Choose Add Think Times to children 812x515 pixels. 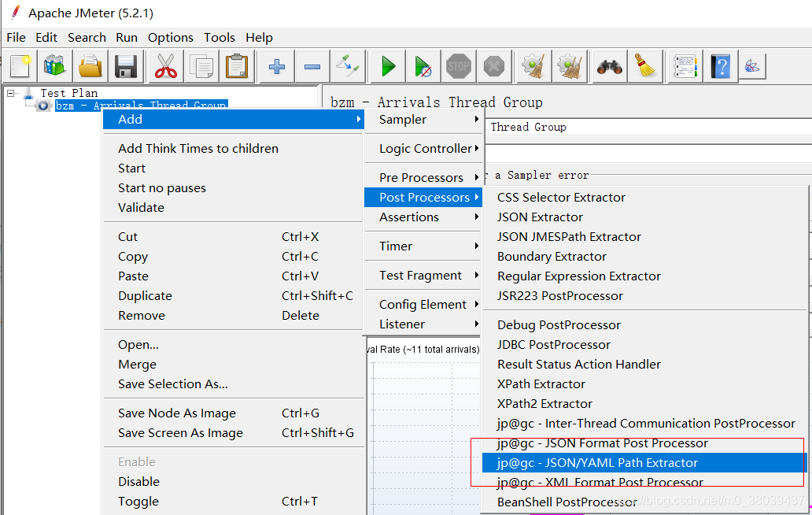tap(233, 149)
